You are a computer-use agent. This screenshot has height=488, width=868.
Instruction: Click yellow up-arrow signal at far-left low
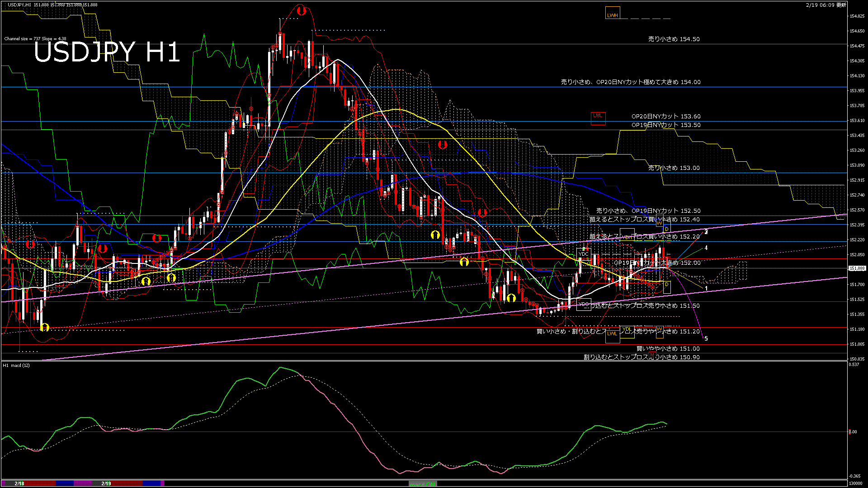[x=44, y=328]
